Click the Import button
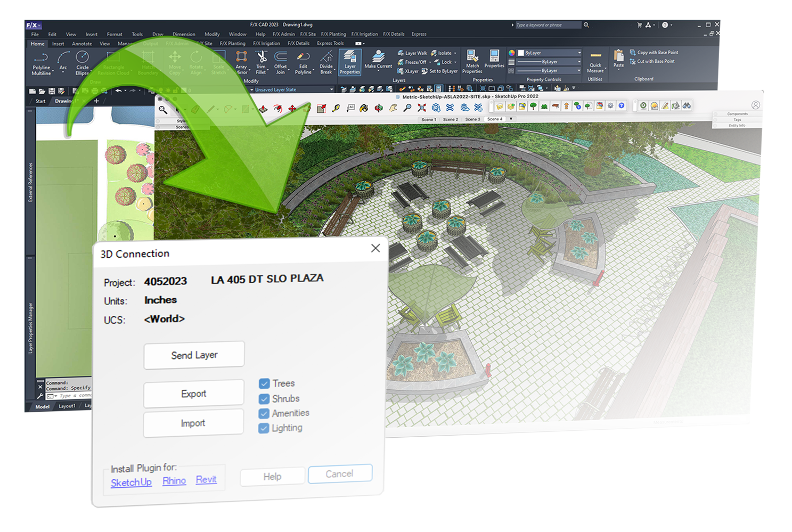Viewport: 792px width, 532px height. pyautogui.click(x=193, y=423)
